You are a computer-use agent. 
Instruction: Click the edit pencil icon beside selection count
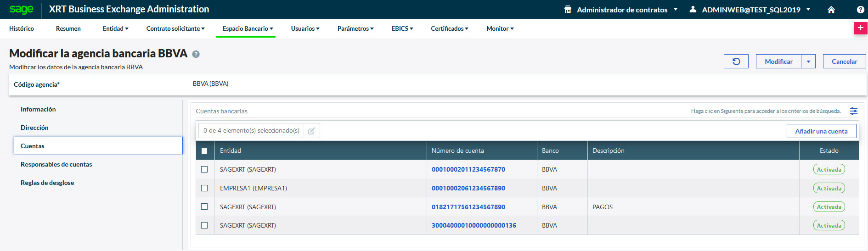coord(311,131)
